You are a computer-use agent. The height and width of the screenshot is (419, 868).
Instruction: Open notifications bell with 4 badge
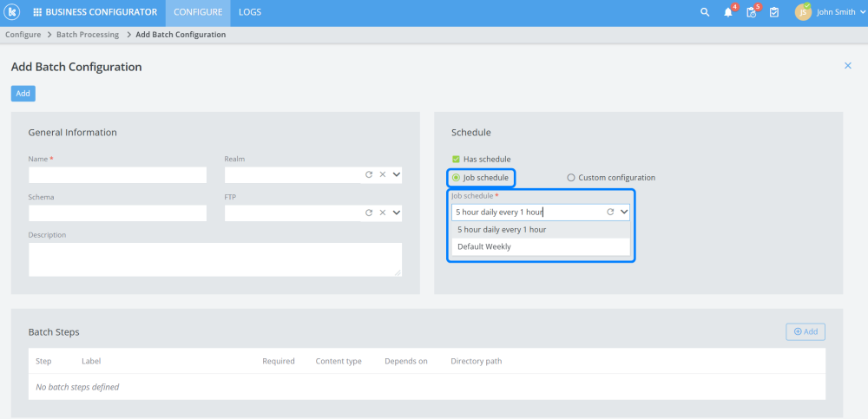[728, 12]
